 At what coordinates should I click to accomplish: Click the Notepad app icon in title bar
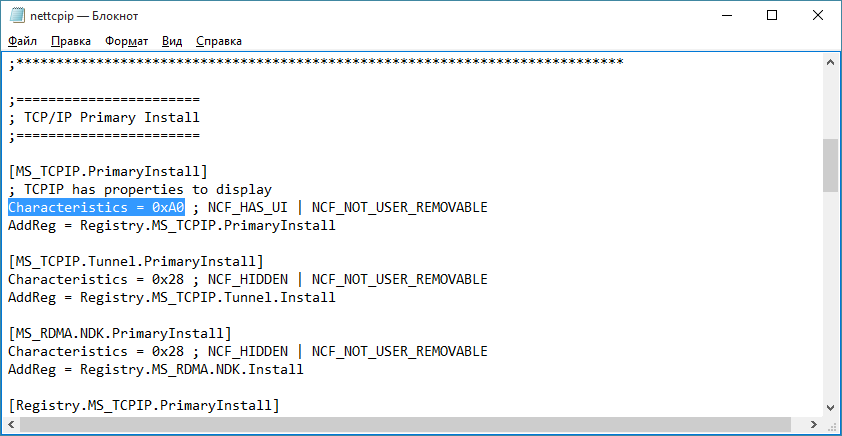tap(17, 16)
